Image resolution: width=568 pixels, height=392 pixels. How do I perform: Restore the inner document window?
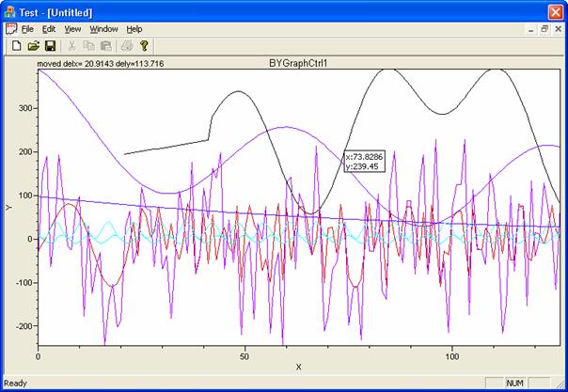[x=544, y=29]
